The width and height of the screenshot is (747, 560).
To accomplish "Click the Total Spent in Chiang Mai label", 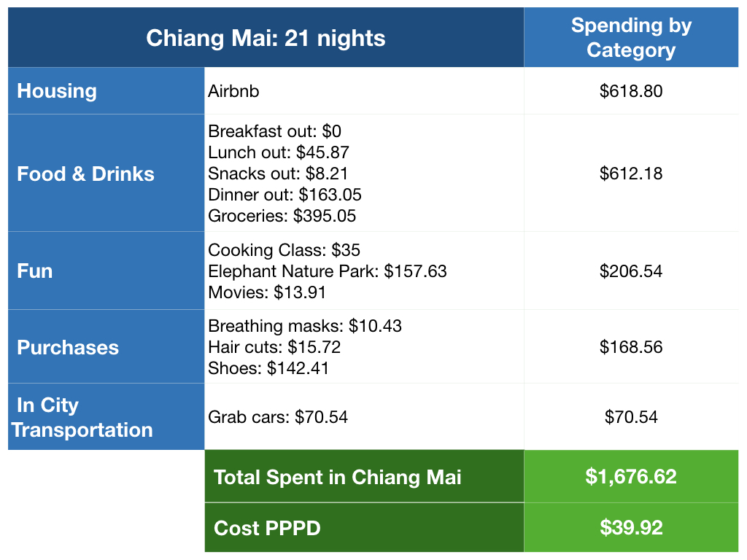I will (337, 477).
